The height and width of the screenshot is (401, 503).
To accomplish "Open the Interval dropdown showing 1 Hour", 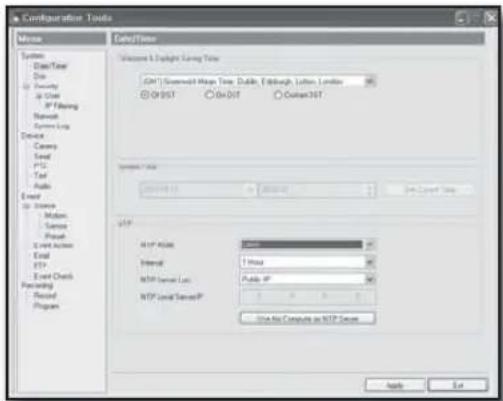I will point(369,262).
